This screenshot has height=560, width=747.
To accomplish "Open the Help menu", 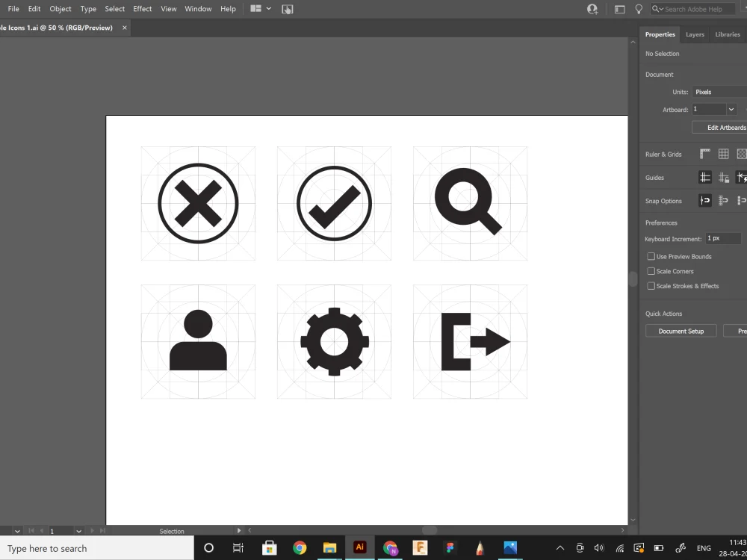I will point(228,8).
